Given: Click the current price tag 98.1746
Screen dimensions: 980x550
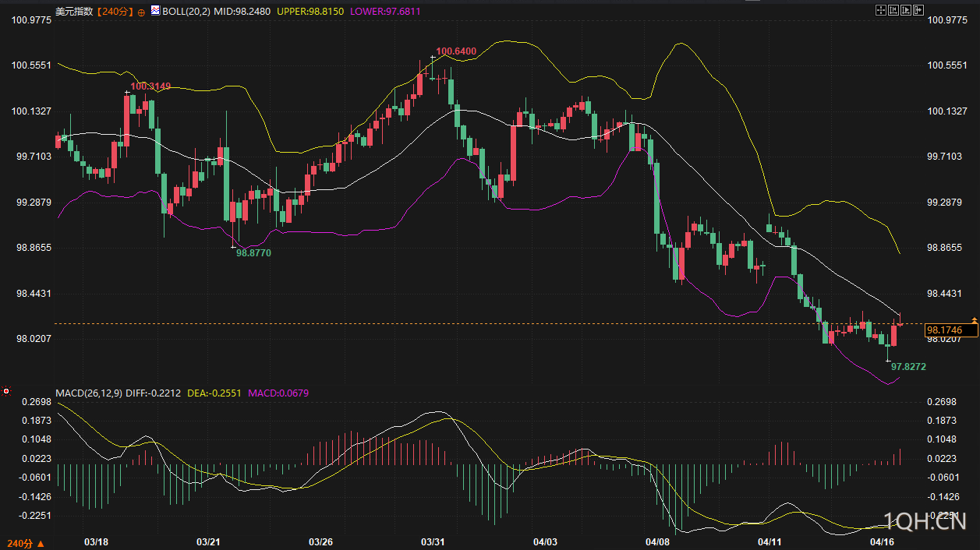Looking at the screenshot, I should pyautogui.click(x=943, y=330).
